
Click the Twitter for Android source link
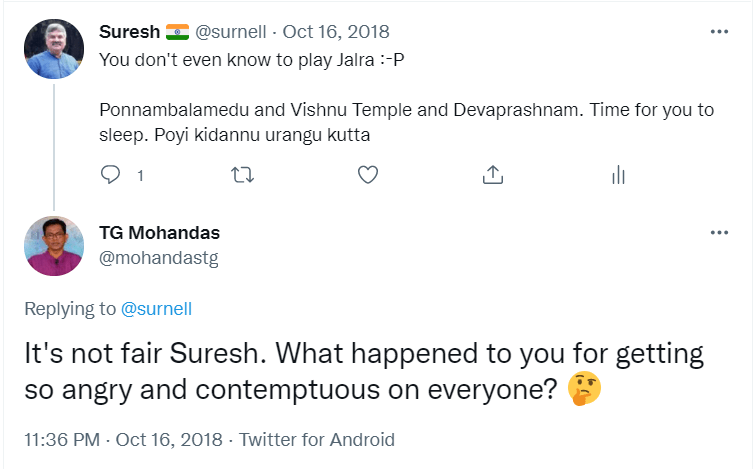point(318,439)
